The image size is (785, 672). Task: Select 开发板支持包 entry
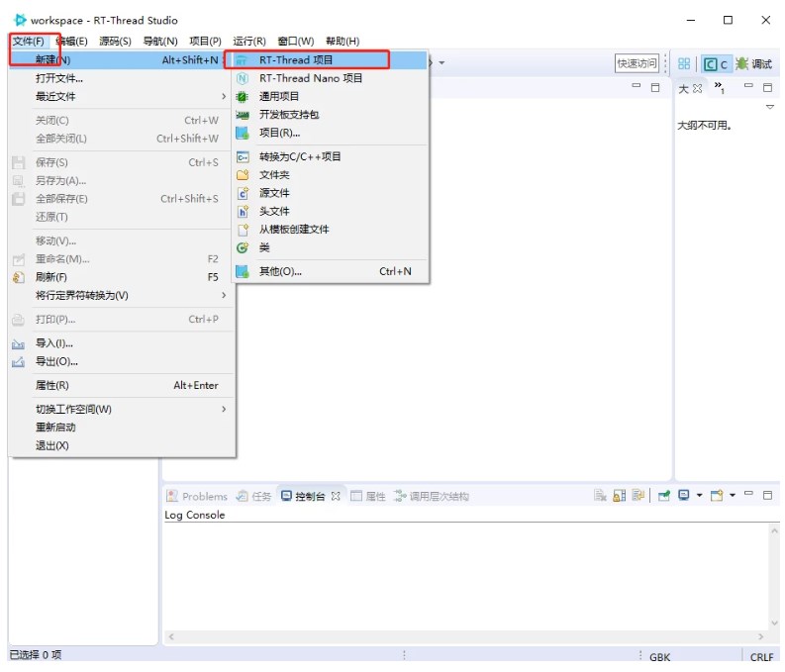pyautogui.click(x=330, y=115)
